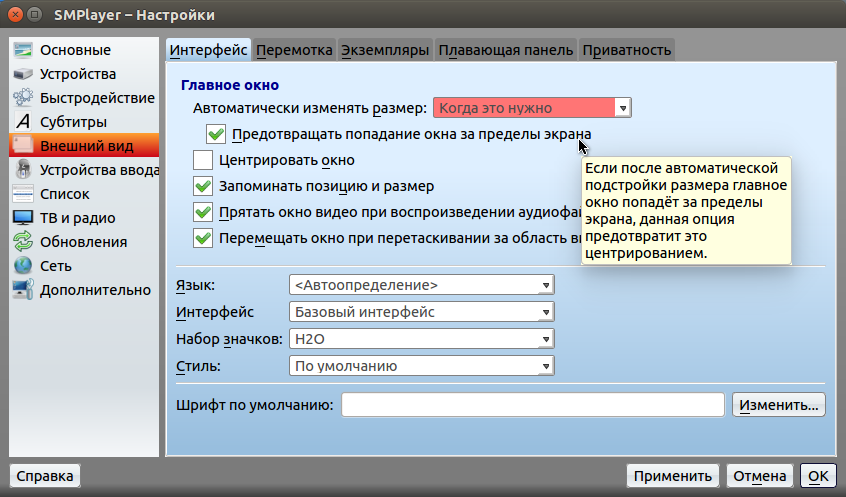The image size is (846, 497).
Task: Choose the Субтитры letter A icon
Action: tap(23, 122)
